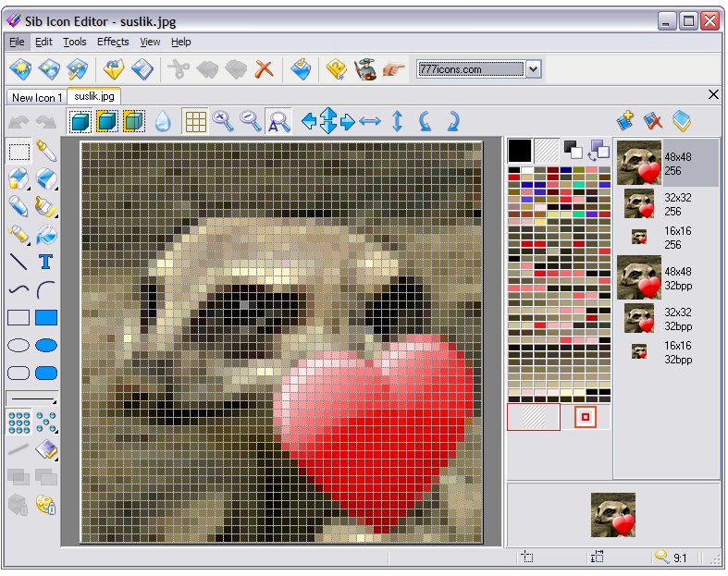Viewport: 728px width, 576px height.
Task: Select the rectangular selection tool
Action: (x=19, y=151)
